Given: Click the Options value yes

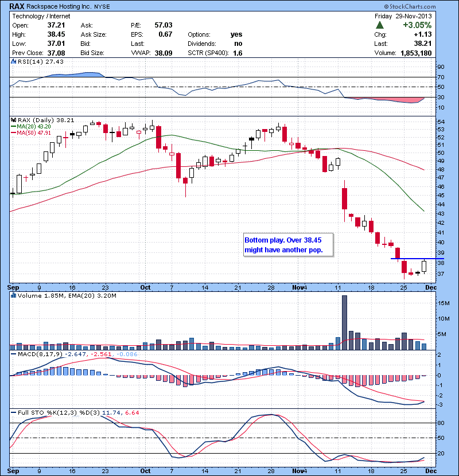Looking at the screenshot, I should pyautogui.click(x=236, y=34).
